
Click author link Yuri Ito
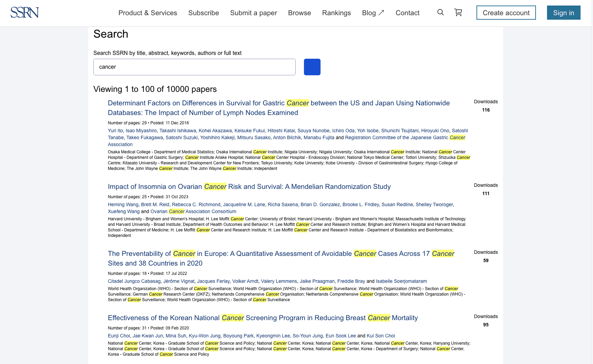click(x=115, y=131)
